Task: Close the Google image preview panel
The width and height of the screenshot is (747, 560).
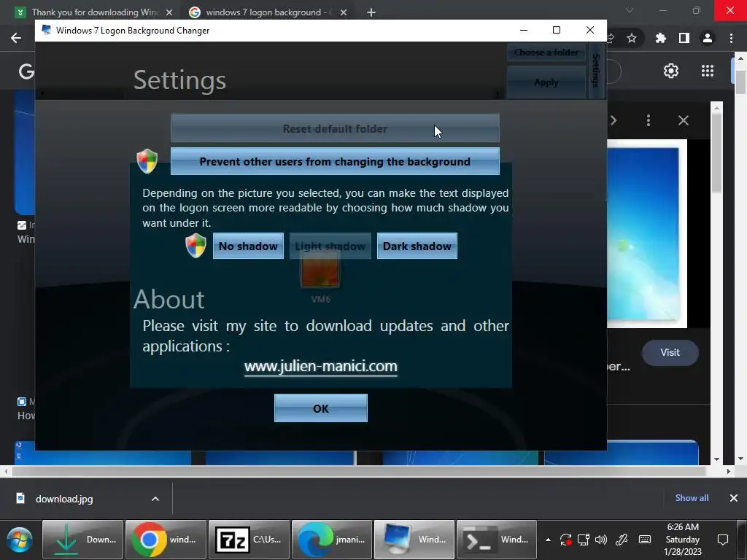Action: [683, 120]
